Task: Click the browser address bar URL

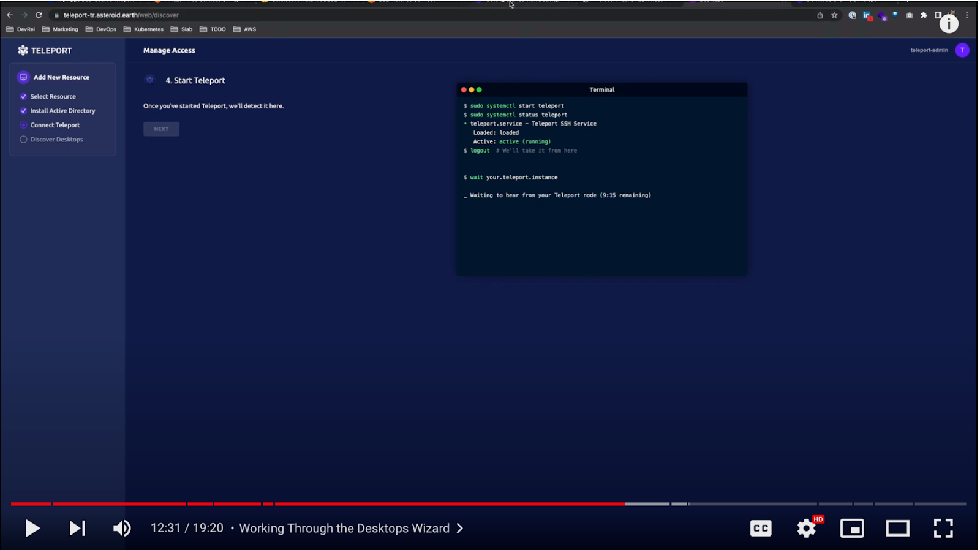Action: [121, 15]
